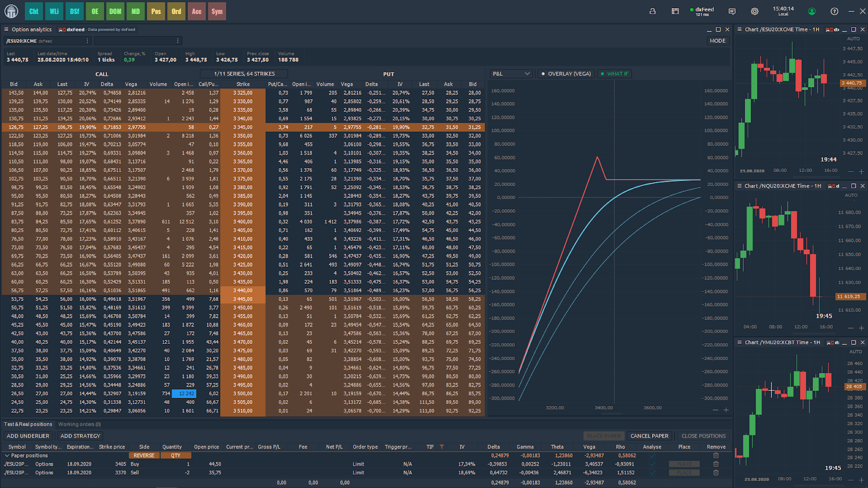
Task: Click highlighted open interest 13 242 cell
Action: tap(184, 394)
